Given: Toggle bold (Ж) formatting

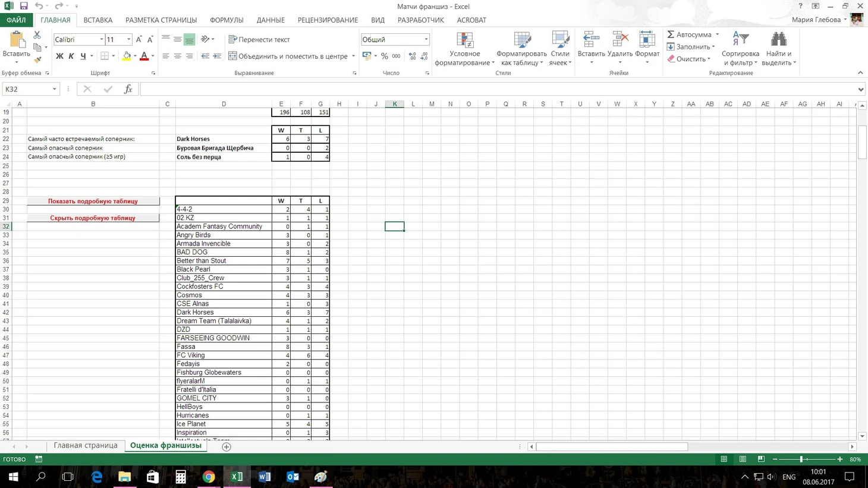Looking at the screenshot, I should click(x=59, y=56).
